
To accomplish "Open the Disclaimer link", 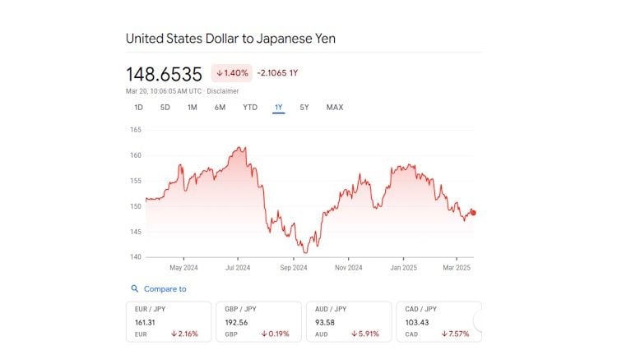I will tap(222, 91).
